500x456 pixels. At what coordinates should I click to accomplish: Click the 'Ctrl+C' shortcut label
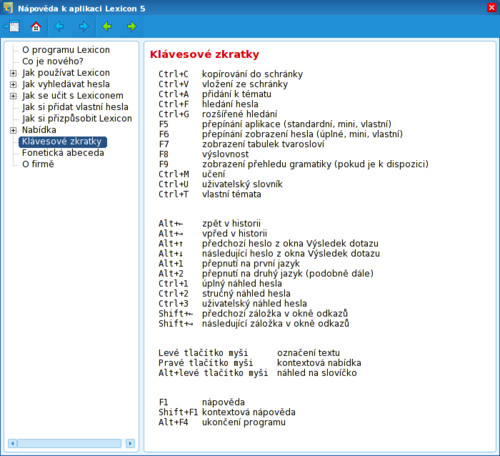pyautogui.click(x=173, y=74)
